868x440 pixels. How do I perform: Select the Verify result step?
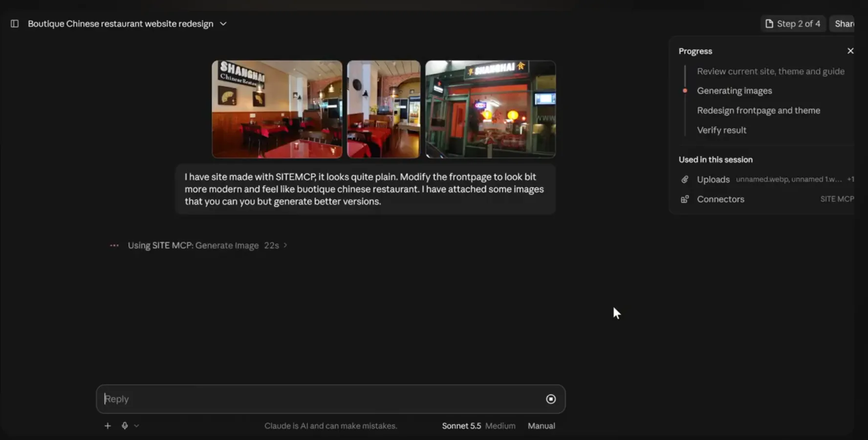click(721, 130)
